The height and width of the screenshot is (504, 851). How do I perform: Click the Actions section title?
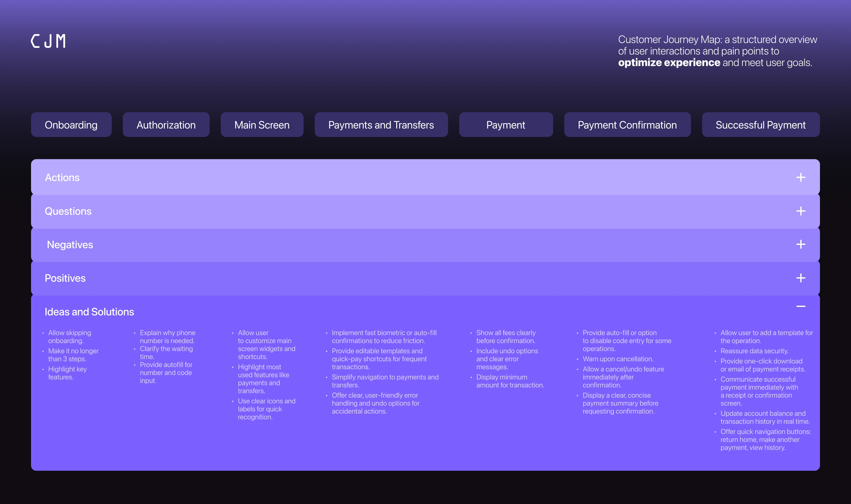(62, 177)
